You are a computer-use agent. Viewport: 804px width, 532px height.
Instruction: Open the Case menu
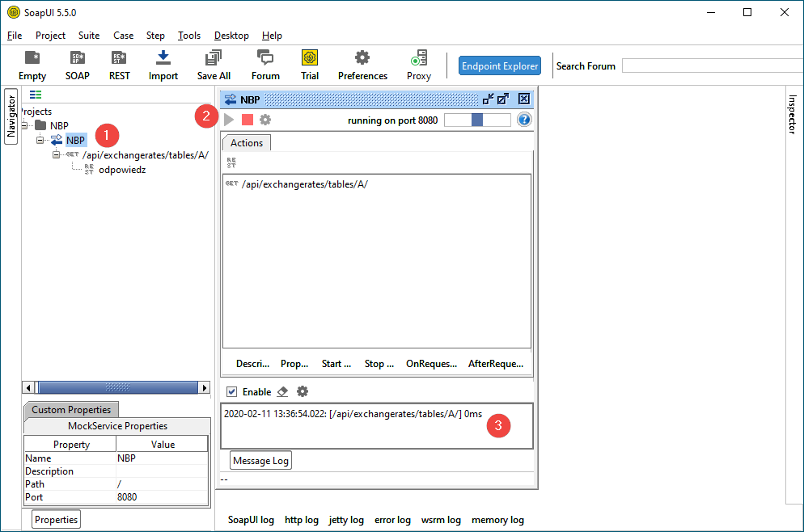[124, 36]
